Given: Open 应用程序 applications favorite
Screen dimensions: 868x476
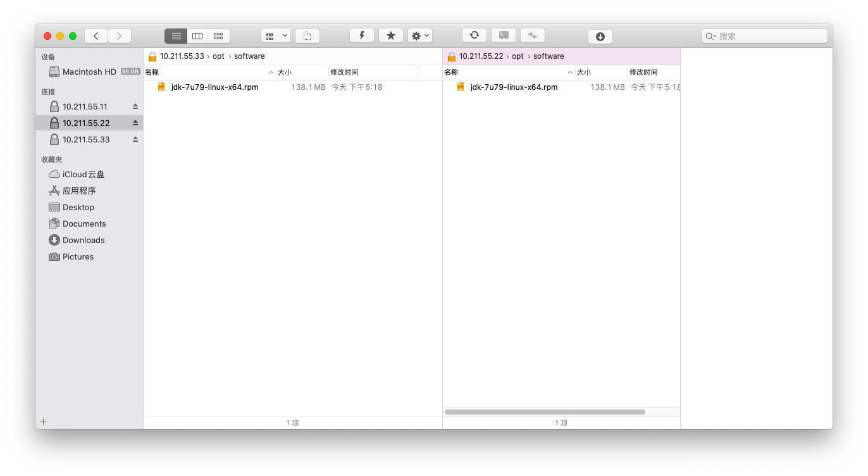Looking at the screenshot, I should tap(89, 191).
